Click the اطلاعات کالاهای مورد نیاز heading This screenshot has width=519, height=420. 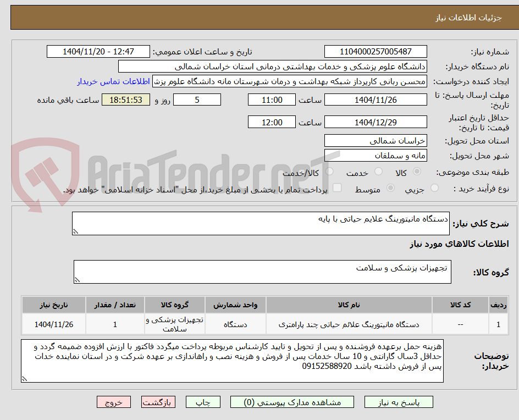459,244
